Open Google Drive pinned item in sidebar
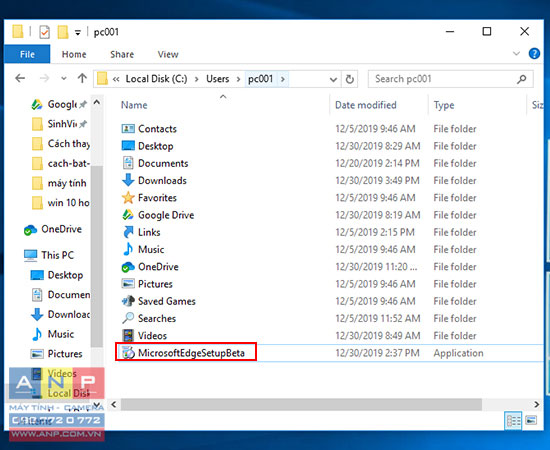 pos(58,104)
